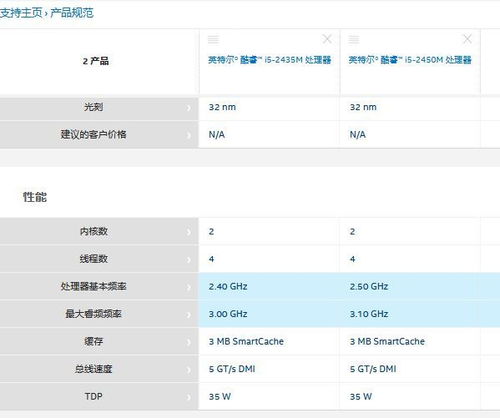The width and height of the screenshot is (500, 418).
Task: Click the i5-2450M 32 nm lithography value
Action: coord(363,107)
